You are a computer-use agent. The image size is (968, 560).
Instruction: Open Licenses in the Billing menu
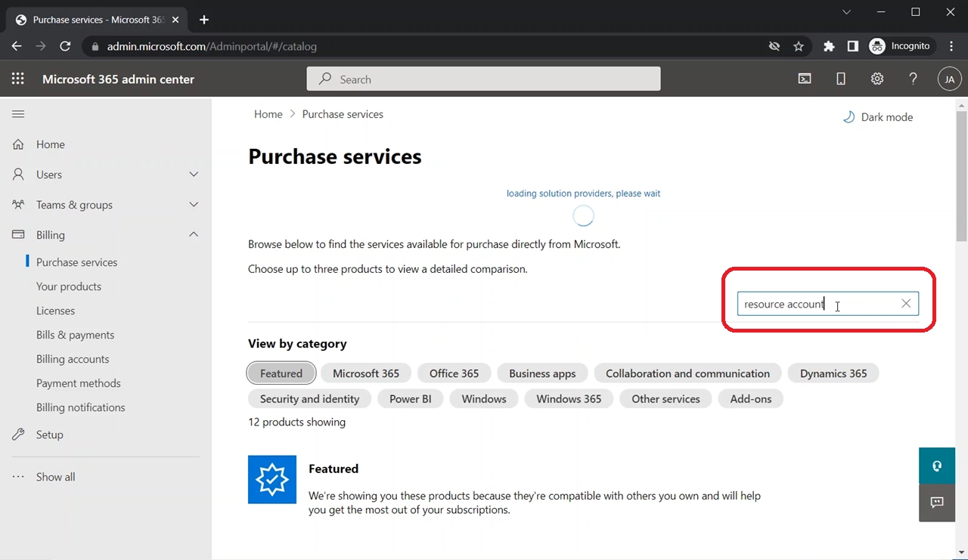55,311
